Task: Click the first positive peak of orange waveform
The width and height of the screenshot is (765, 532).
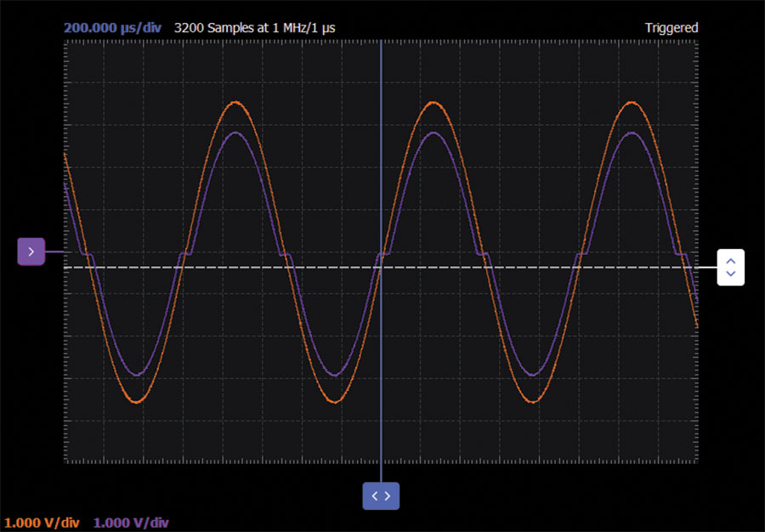Action: click(x=236, y=102)
